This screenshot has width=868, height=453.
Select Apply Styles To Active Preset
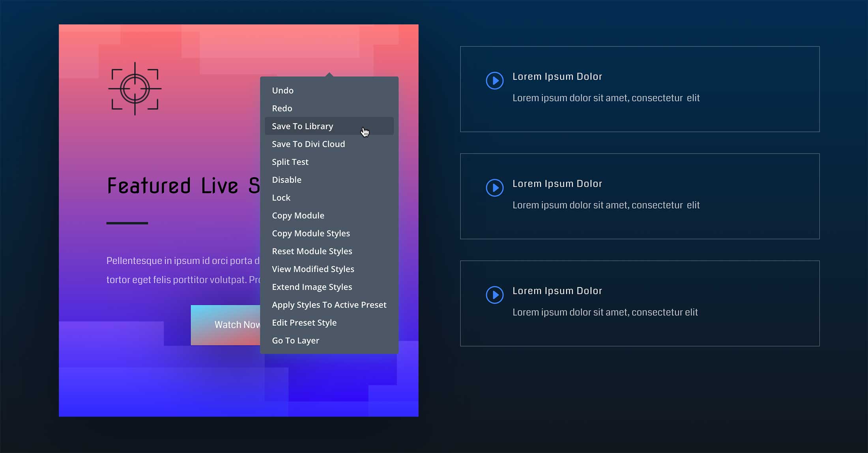coord(329,305)
